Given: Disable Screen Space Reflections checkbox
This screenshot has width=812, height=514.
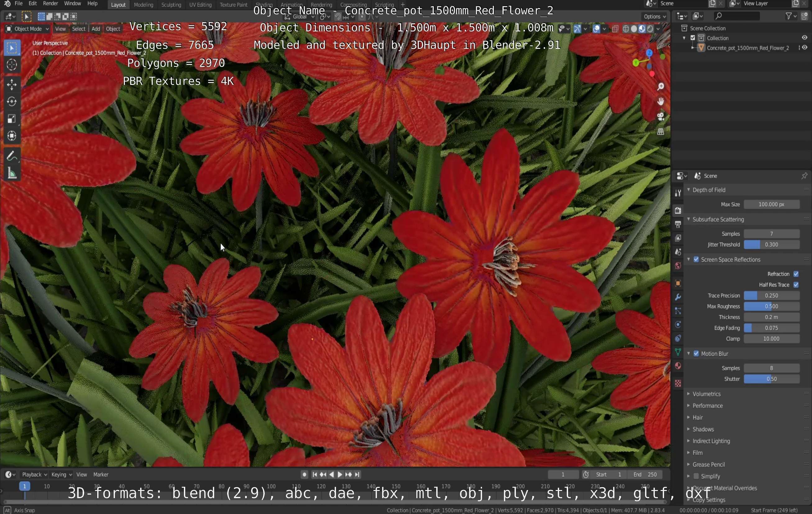Looking at the screenshot, I should 696,259.
